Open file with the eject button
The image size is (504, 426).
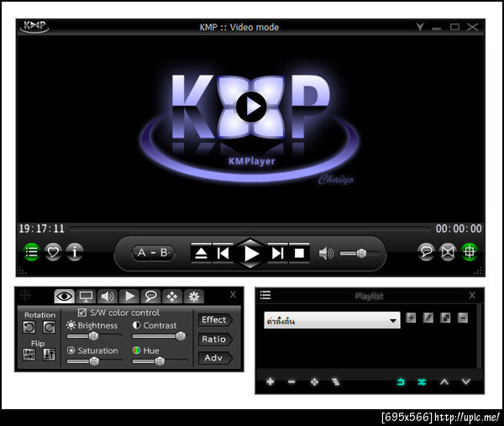202,253
